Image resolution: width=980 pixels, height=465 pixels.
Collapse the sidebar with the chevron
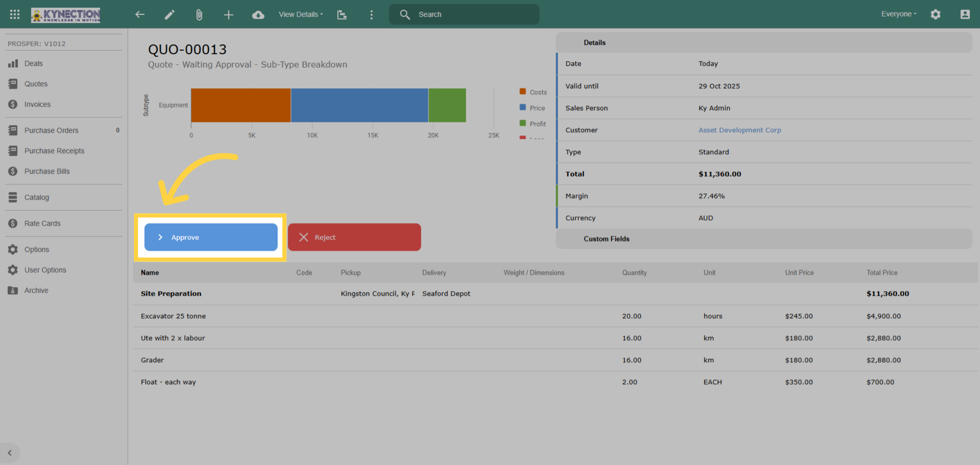click(10, 453)
